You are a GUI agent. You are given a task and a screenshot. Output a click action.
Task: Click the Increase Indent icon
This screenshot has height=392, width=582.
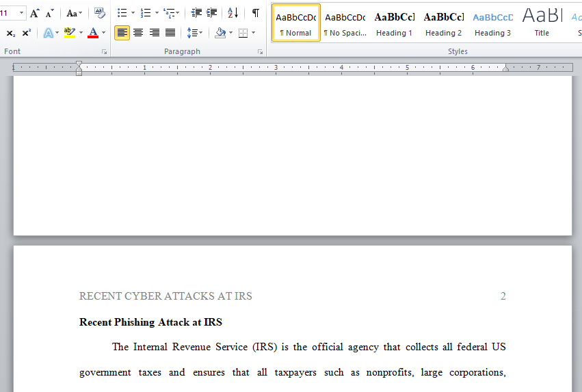[x=211, y=14]
